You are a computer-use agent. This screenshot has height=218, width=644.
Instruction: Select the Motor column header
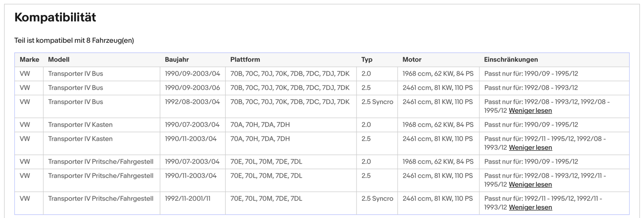(x=412, y=60)
